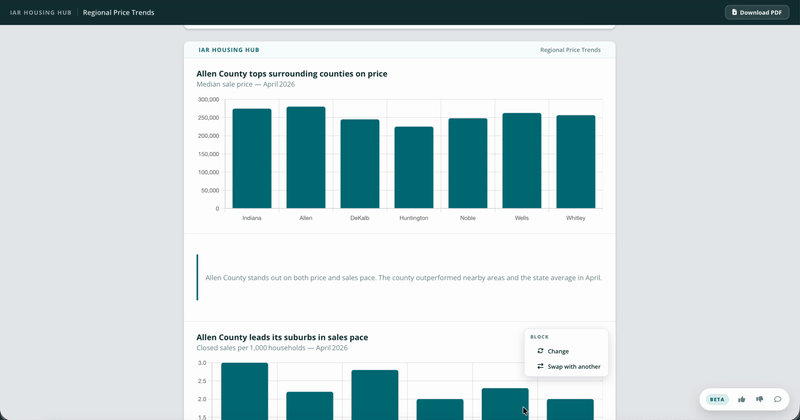Click the Whitley bar in the price chart
This screenshot has width=800, height=420.
tap(576, 162)
